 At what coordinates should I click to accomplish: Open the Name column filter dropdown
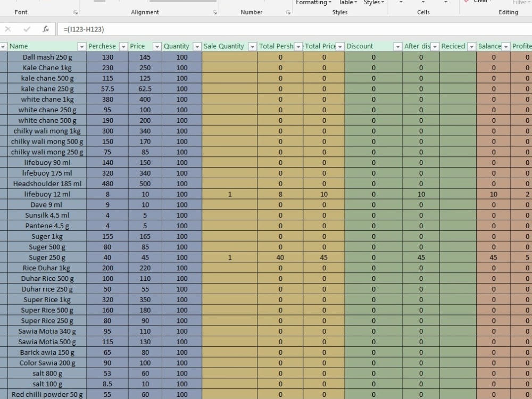coord(82,46)
